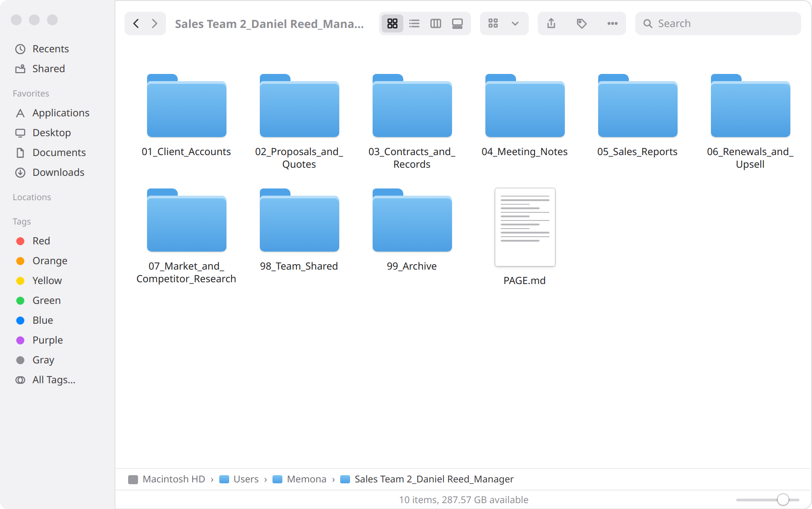Click the window title Sales Team 2_Daniel Reed
Image resolution: width=812 pixels, height=509 pixels.
(x=269, y=23)
